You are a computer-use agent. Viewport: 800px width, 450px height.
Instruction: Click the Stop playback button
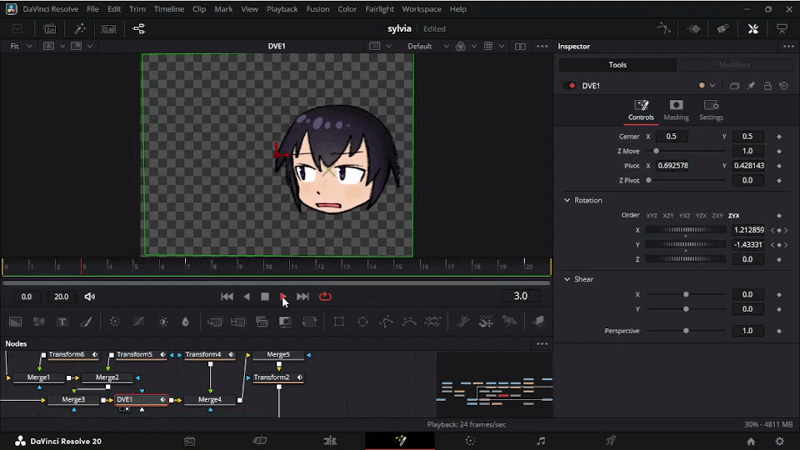pyautogui.click(x=265, y=297)
